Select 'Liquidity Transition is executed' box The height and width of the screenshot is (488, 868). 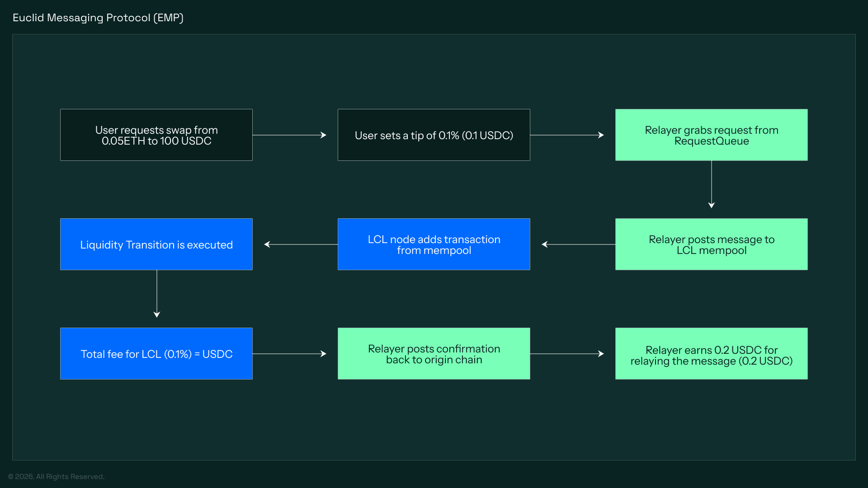[156, 244]
